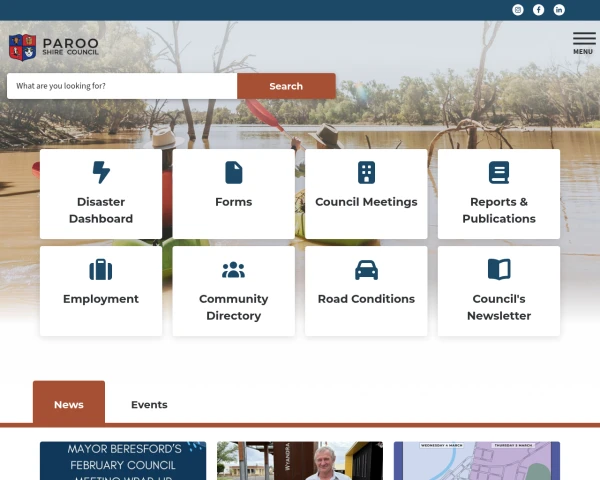Click the Community Directory people icon

click(234, 269)
